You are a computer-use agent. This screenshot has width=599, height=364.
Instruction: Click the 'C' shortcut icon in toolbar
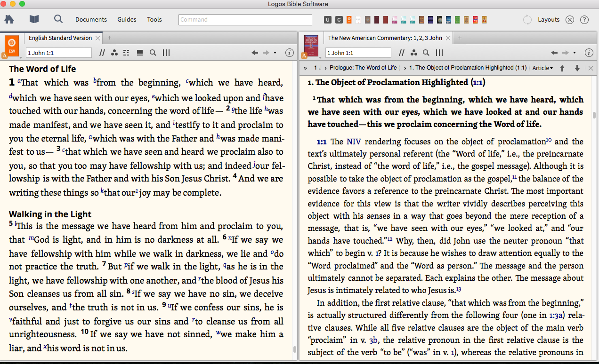339,20
